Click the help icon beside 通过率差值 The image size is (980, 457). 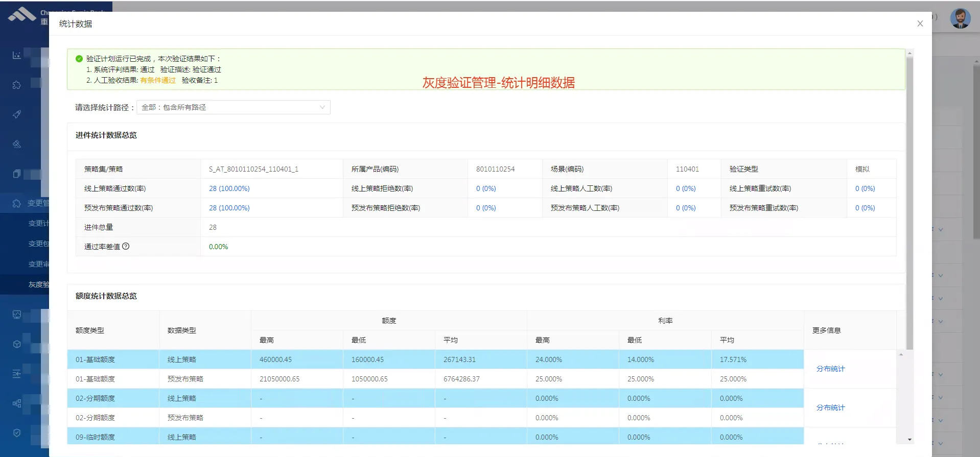point(126,246)
